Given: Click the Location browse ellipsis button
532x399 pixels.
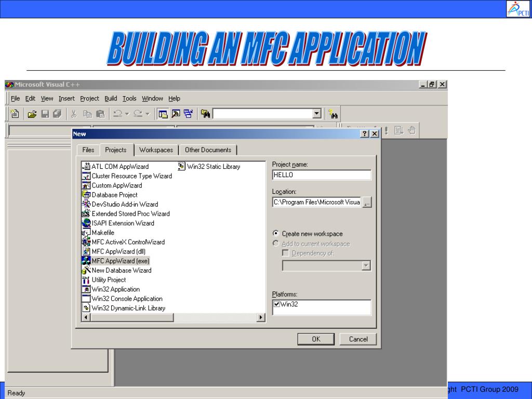Looking at the screenshot, I should pyautogui.click(x=367, y=203).
